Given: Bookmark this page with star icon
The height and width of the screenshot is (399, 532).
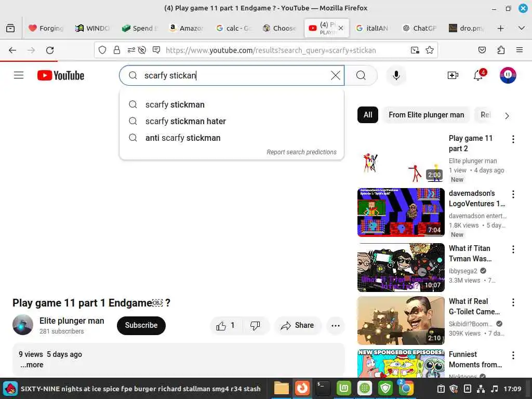Looking at the screenshot, I should (430, 50).
